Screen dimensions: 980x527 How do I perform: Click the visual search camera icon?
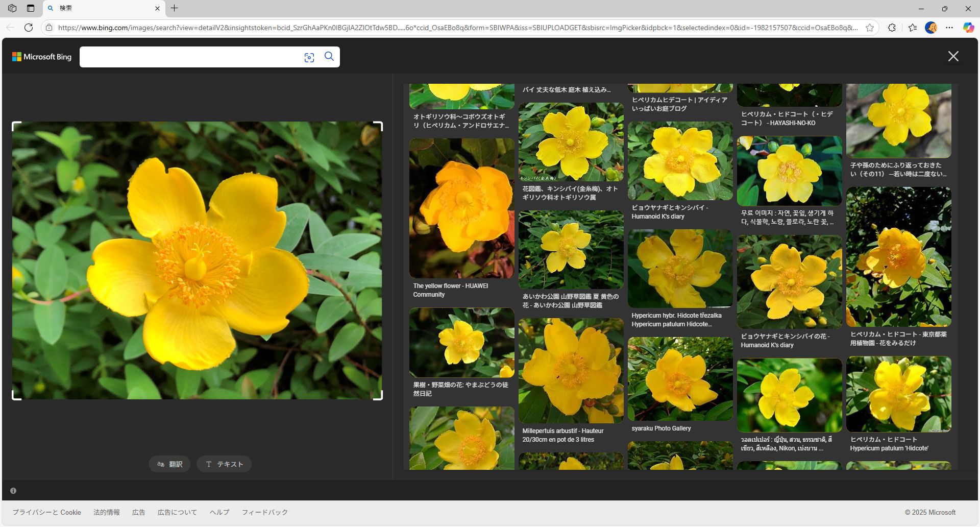pos(309,58)
